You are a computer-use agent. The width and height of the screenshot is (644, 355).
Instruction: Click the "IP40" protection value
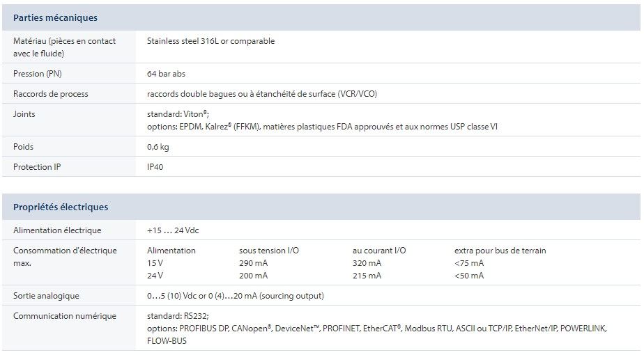(x=155, y=167)
